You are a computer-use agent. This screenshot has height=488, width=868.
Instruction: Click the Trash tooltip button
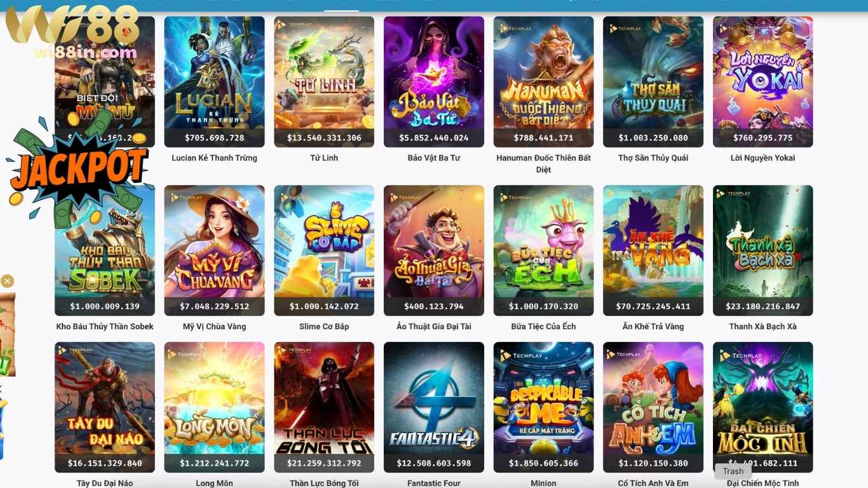(733, 471)
